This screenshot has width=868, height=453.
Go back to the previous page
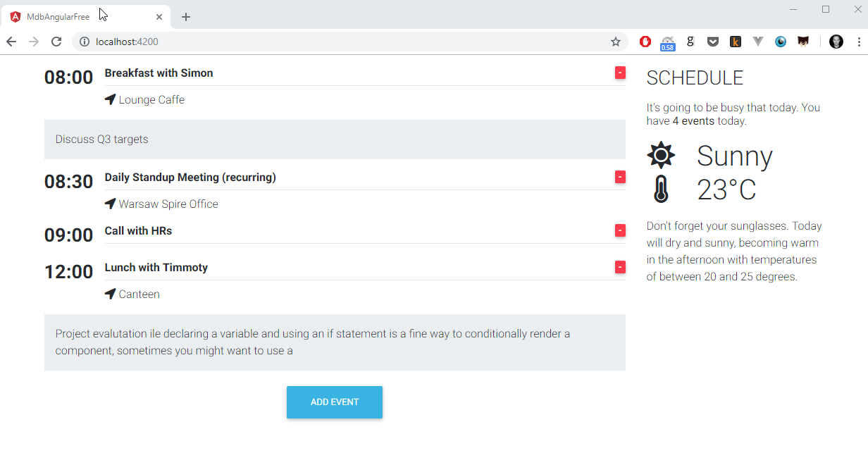click(11, 42)
